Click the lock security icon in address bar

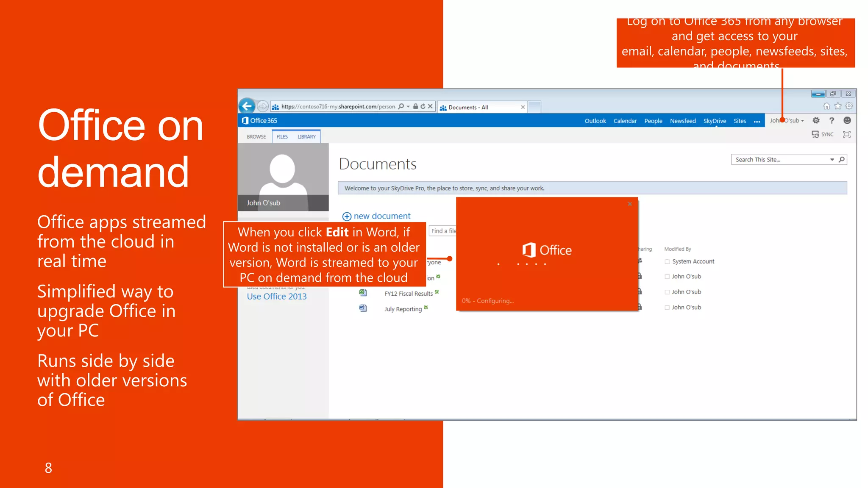coord(416,106)
